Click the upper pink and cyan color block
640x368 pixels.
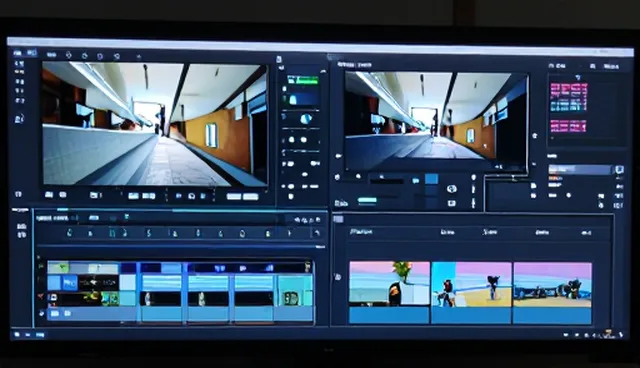569,97
